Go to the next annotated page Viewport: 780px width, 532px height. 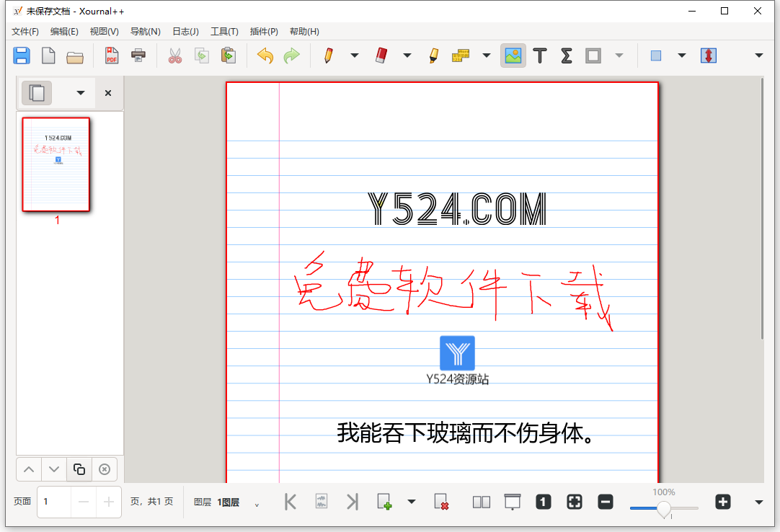pos(322,502)
